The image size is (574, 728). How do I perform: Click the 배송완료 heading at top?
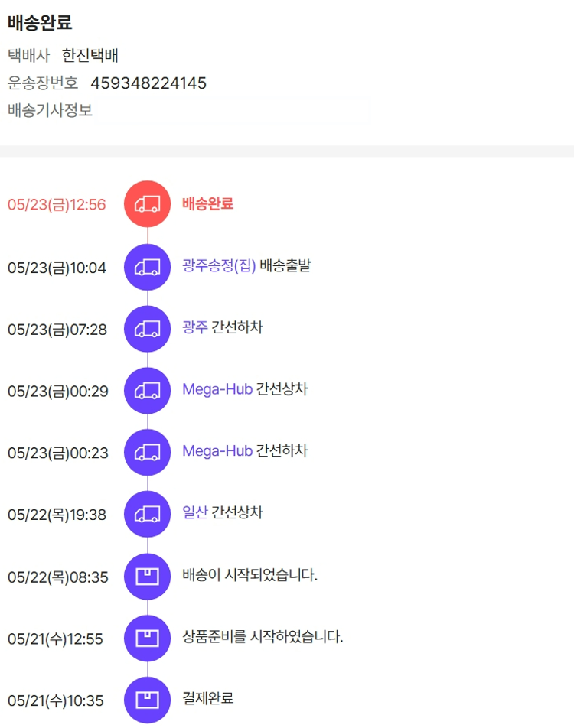[x=40, y=23]
